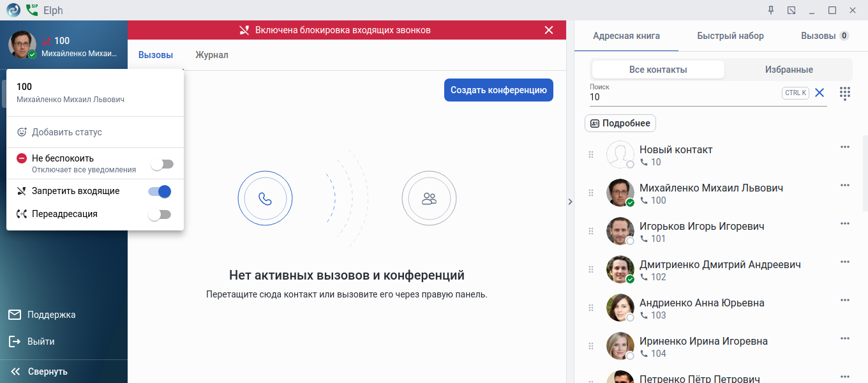Click the CTRL K shortcut badge

(x=795, y=93)
